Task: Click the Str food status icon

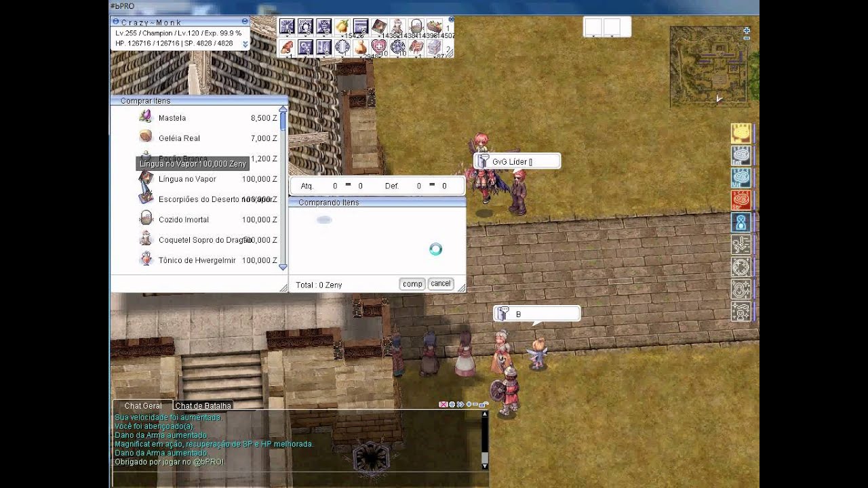Action: click(741, 200)
